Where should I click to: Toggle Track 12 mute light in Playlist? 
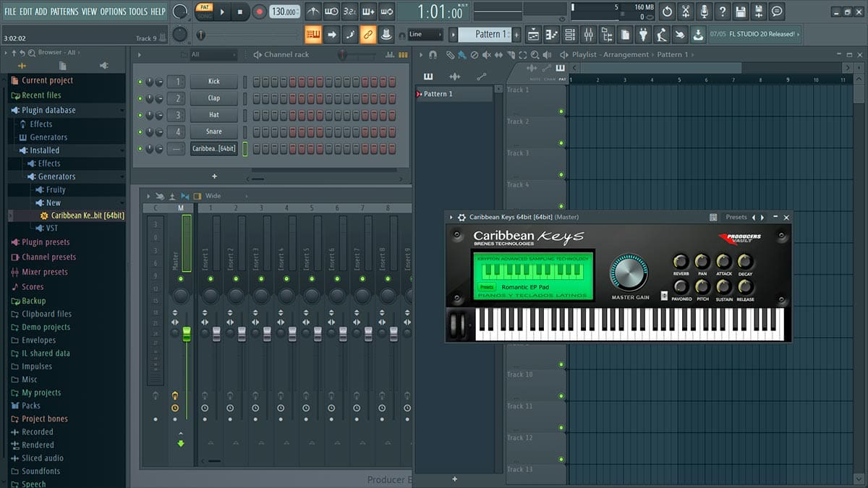(x=561, y=459)
